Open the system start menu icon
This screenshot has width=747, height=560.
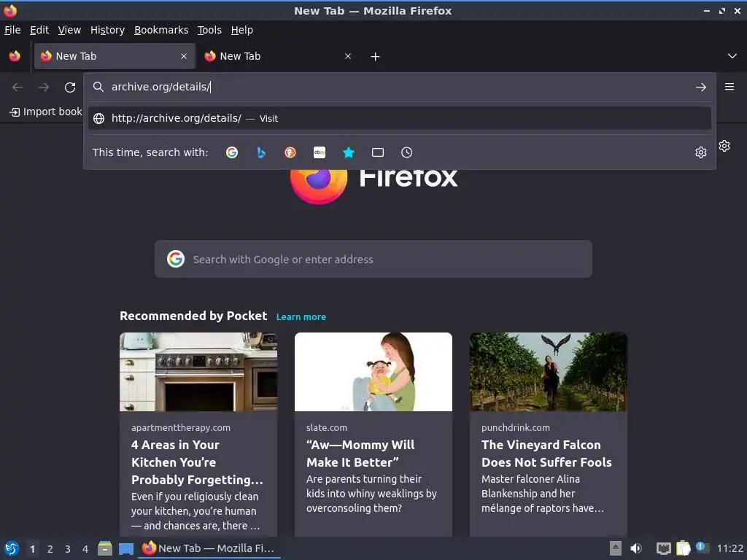(12, 548)
